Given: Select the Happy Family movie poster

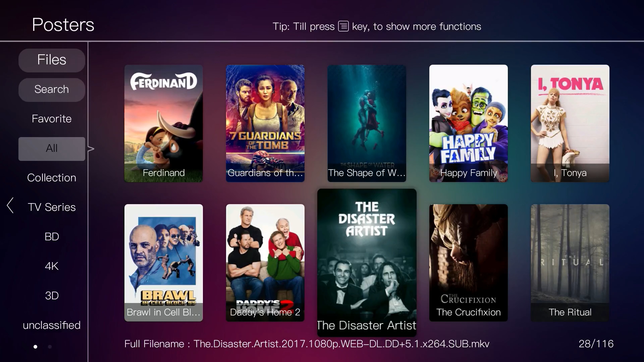Looking at the screenshot, I should 468,123.
